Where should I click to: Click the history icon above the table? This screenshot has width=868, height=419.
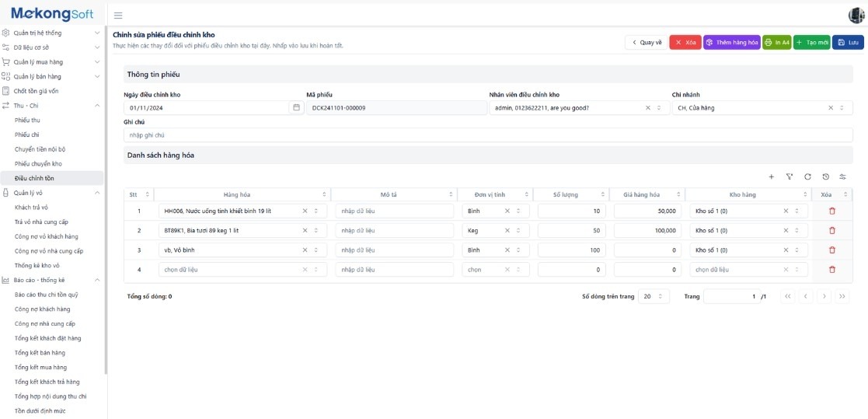click(x=825, y=176)
